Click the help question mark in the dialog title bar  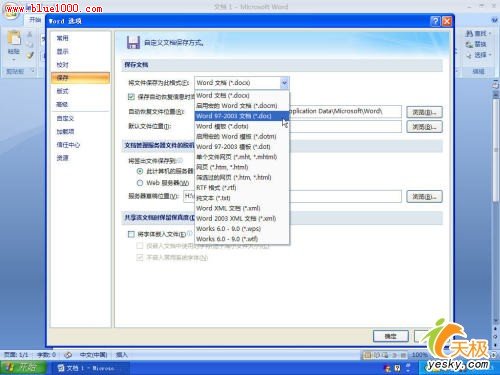tap(435, 21)
